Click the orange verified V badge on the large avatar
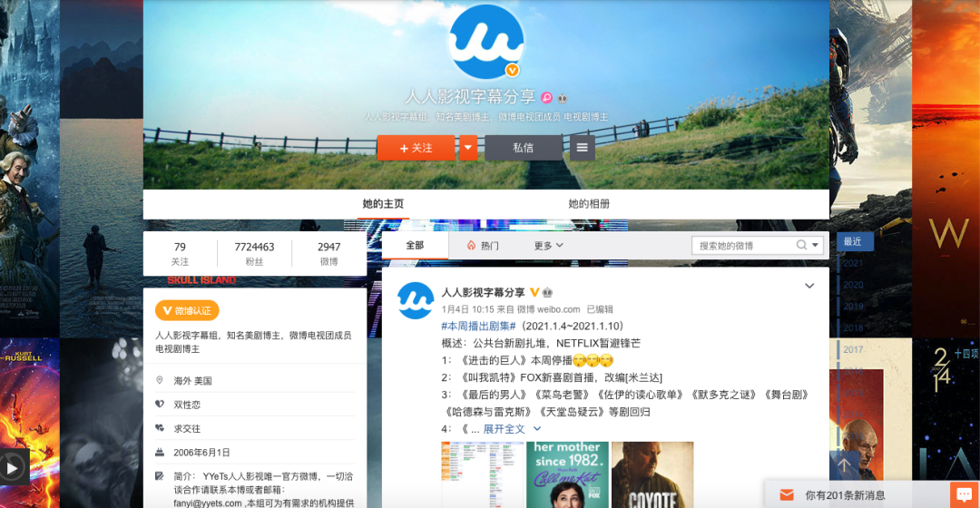Viewport: 980px width, 508px height. (x=512, y=70)
